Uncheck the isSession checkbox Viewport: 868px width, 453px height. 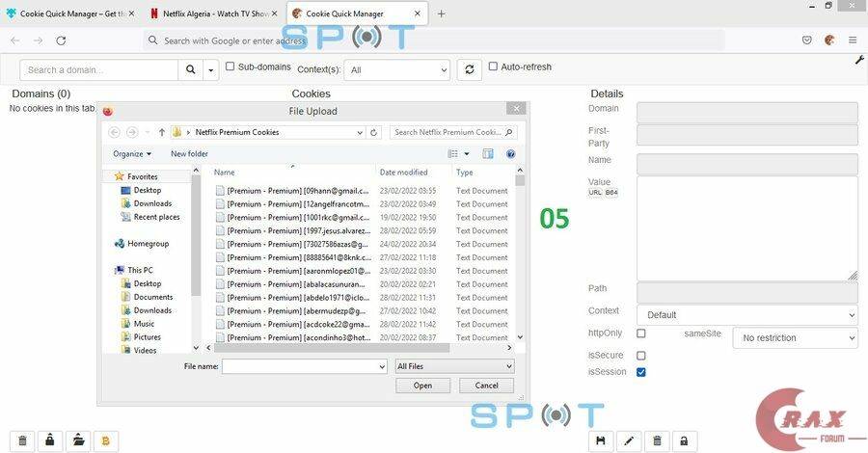pos(641,372)
